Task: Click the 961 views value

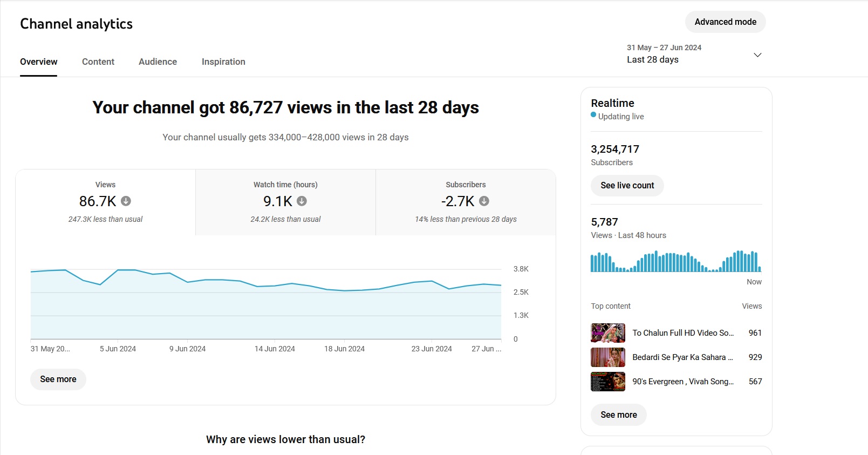Action: click(755, 333)
